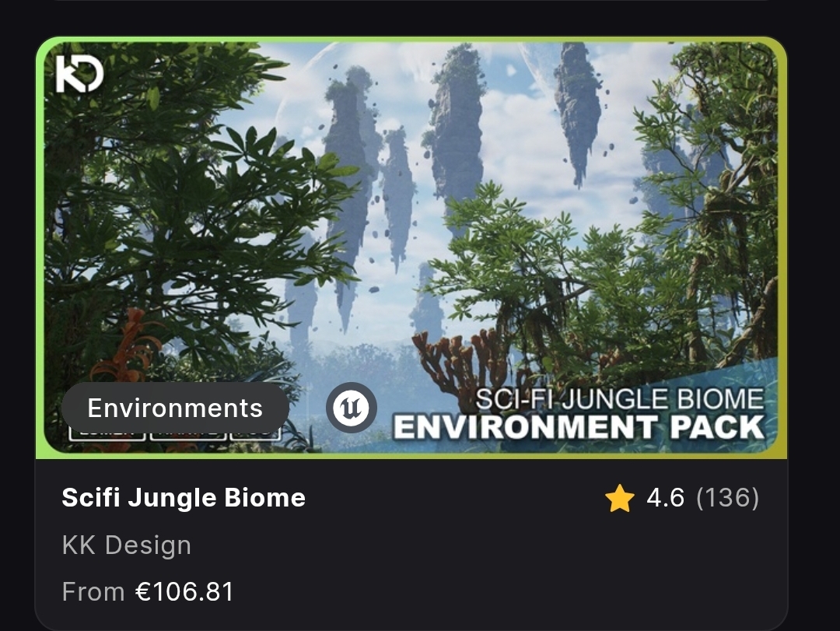This screenshot has height=631, width=840.
Task: Open the Scifi Jungle Biome title link
Action: [184, 498]
